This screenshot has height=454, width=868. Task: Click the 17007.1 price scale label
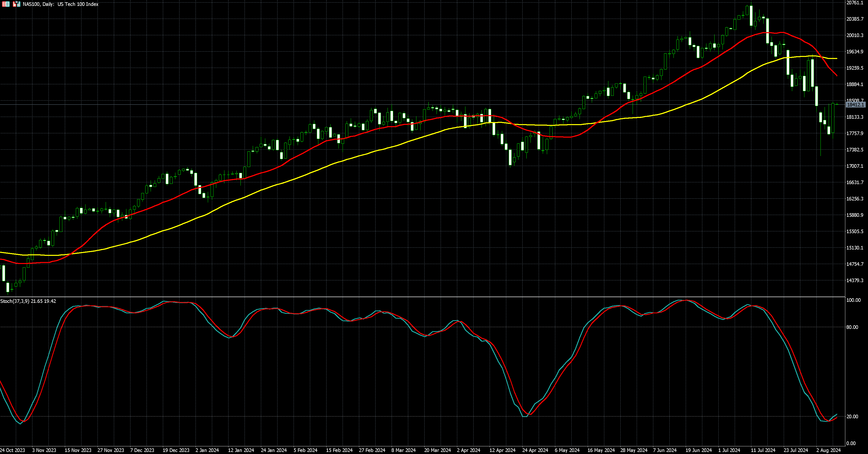click(x=855, y=166)
